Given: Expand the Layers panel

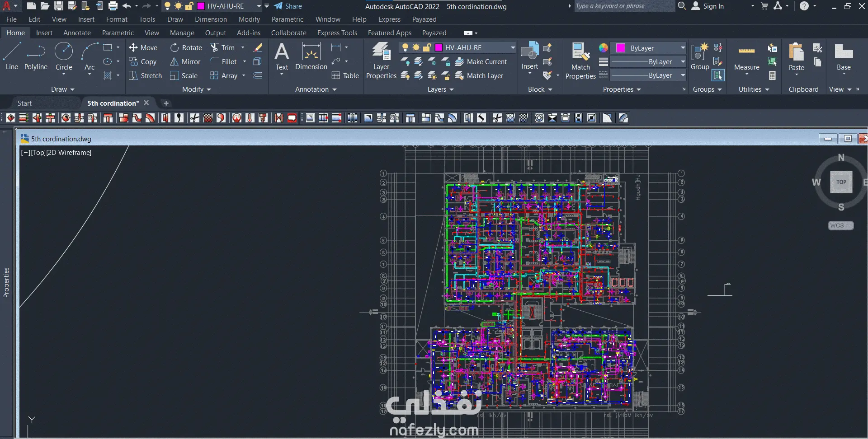Looking at the screenshot, I should tap(441, 89).
